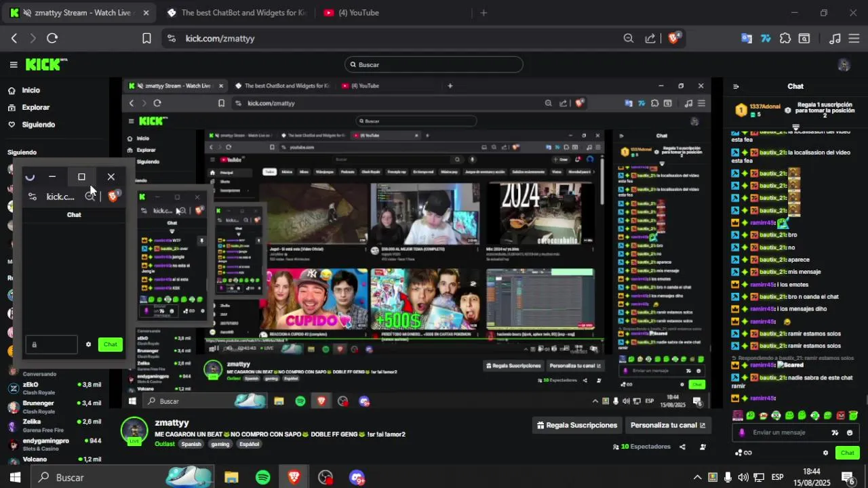Viewport: 868px width, 488px height.
Task: Open zmattyy channel name link
Action: (x=172, y=423)
